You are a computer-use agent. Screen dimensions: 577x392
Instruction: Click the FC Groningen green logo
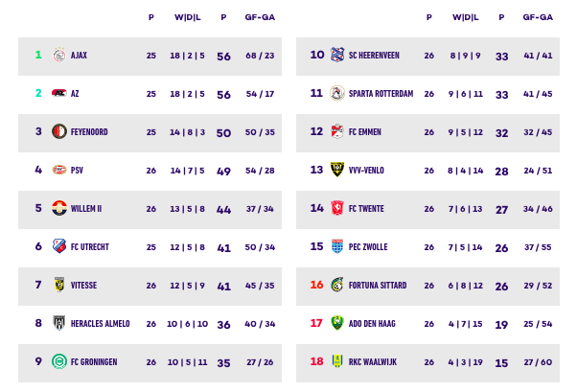click(59, 361)
